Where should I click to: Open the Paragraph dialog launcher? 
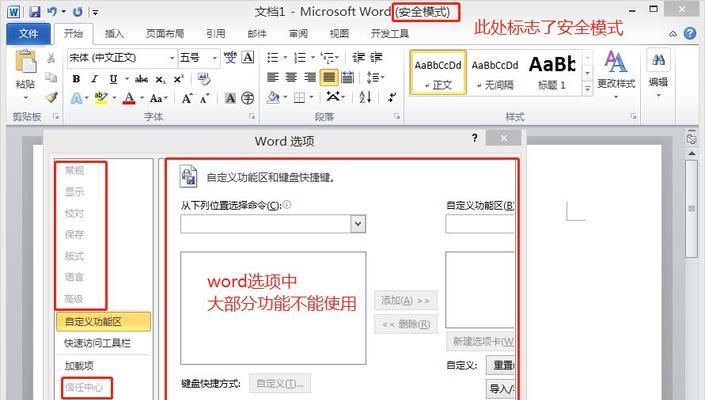[x=397, y=116]
